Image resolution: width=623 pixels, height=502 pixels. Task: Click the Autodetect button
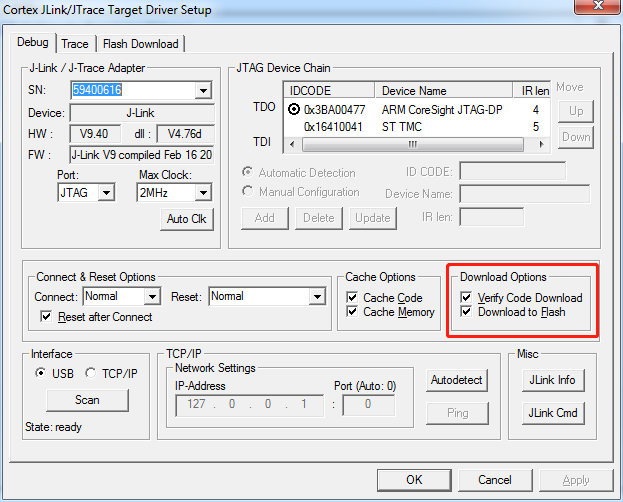coord(457,380)
